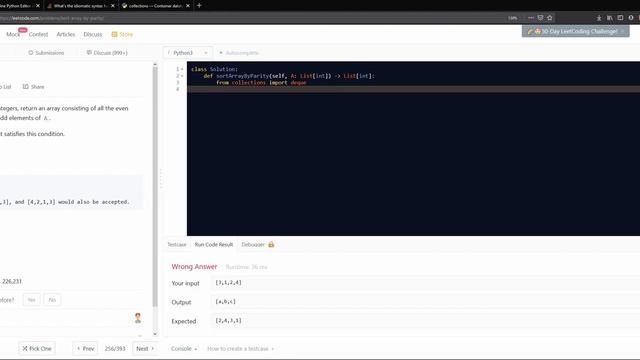The width and height of the screenshot is (640, 360).
Task: Click the scrollbar up arrow in problem panel
Action: click(155, 64)
